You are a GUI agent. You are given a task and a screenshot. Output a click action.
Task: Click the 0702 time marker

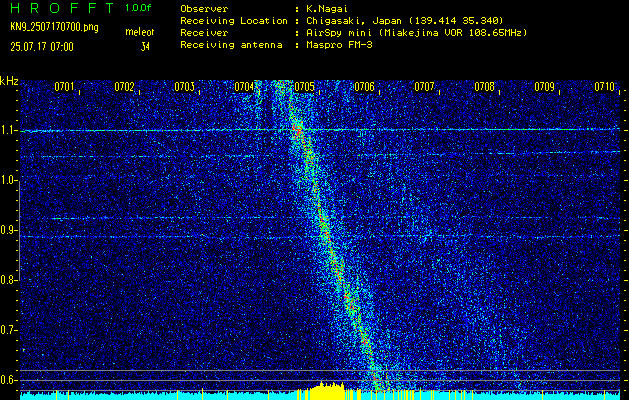[124, 87]
